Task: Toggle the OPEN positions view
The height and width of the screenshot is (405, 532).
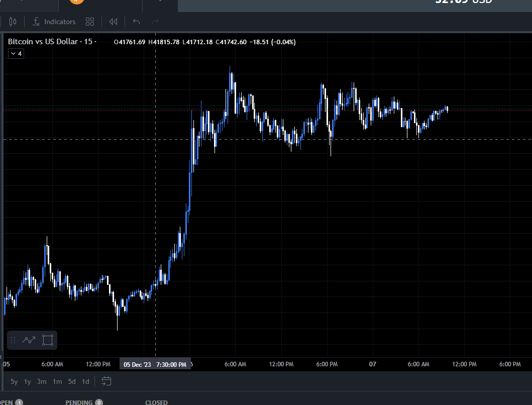Action: click(x=10, y=402)
